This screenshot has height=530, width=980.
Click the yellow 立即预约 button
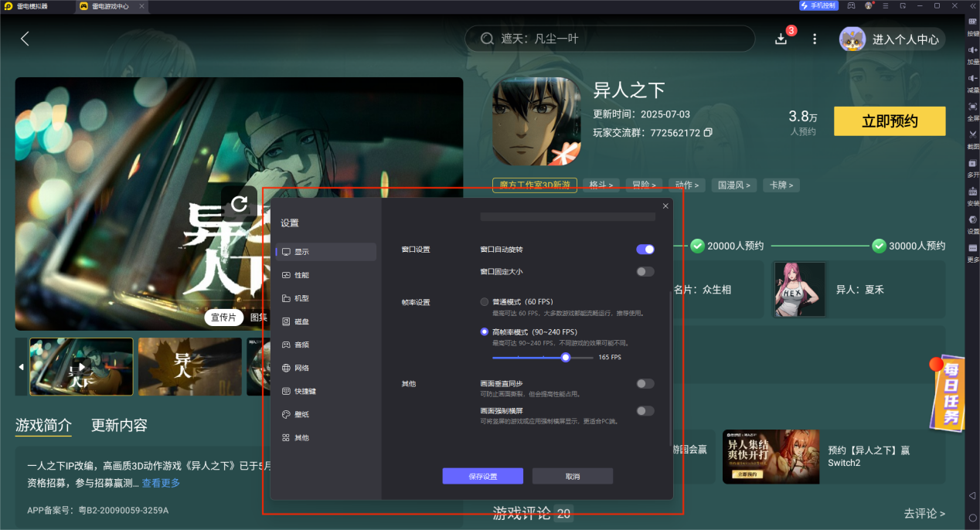890,121
